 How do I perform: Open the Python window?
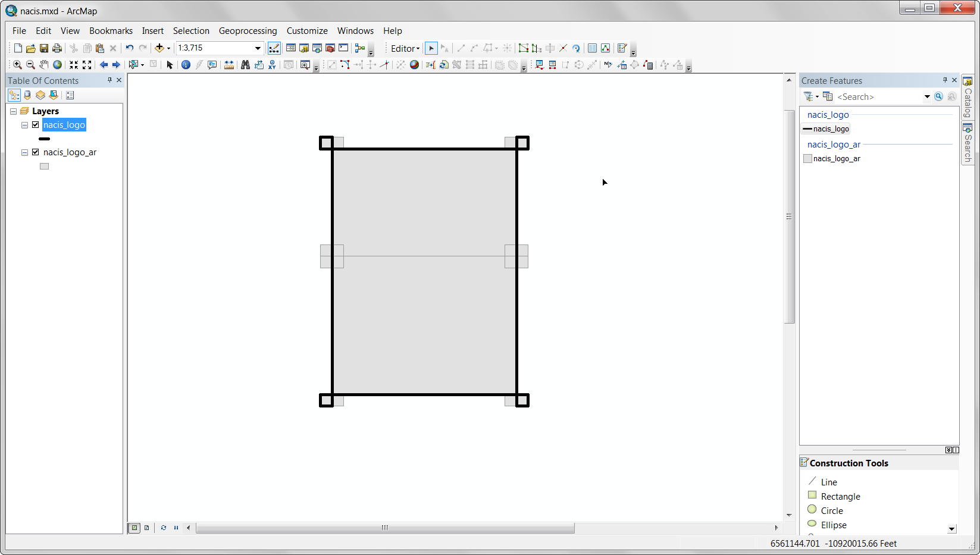click(x=343, y=48)
